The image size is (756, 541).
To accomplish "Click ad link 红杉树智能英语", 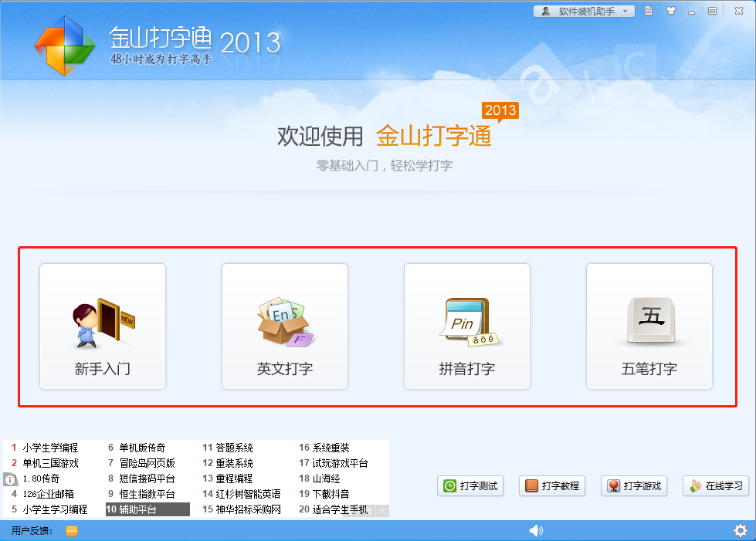I will click(249, 494).
